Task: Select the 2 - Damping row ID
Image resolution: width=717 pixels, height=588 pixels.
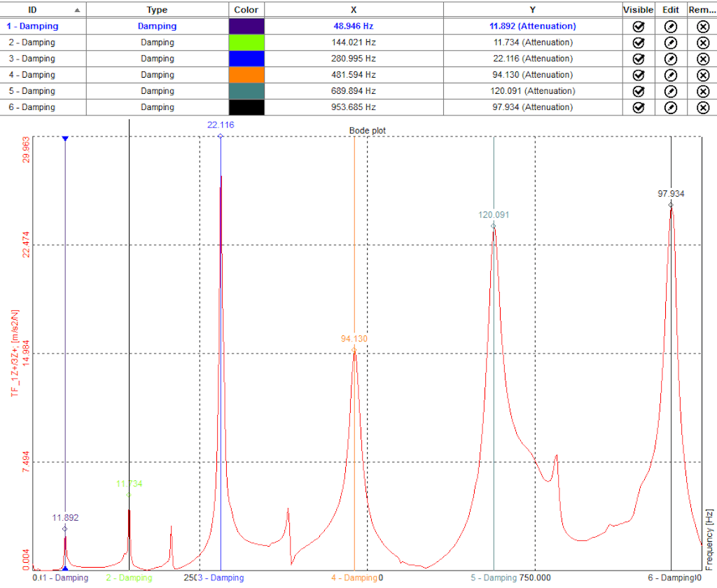Action: click(32, 43)
